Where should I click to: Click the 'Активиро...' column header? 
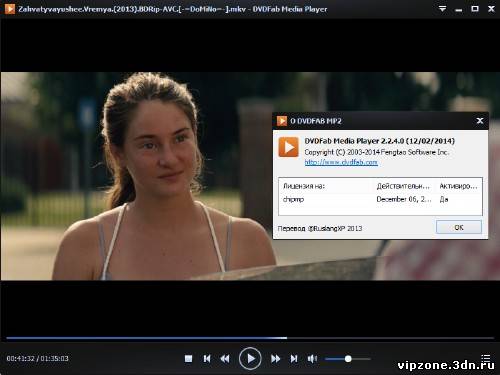pos(458,186)
